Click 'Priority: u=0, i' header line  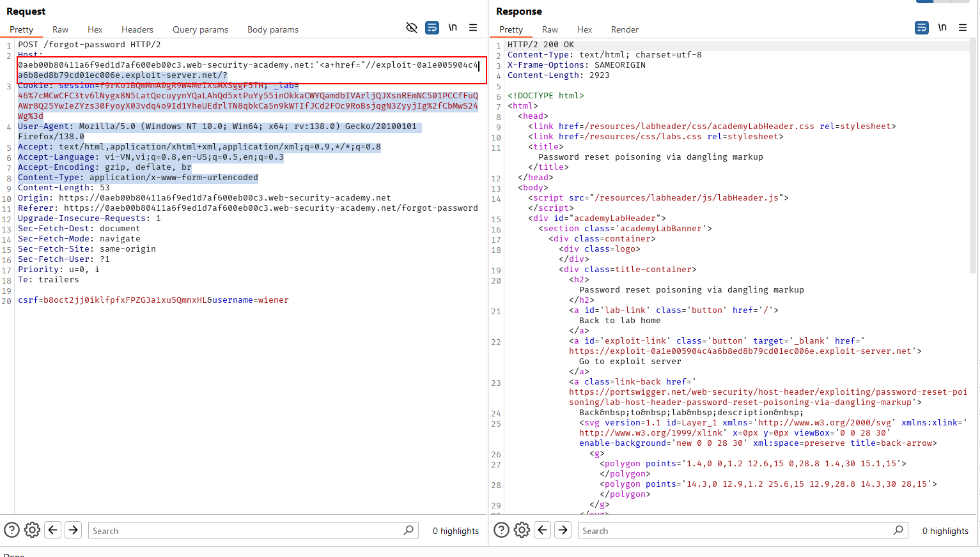(59, 270)
